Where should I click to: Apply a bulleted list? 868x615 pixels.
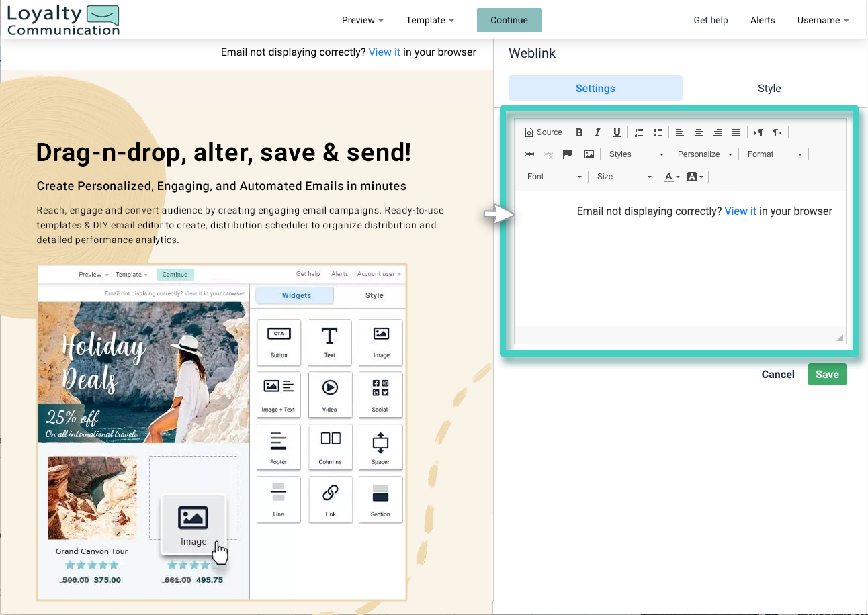point(658,132)
